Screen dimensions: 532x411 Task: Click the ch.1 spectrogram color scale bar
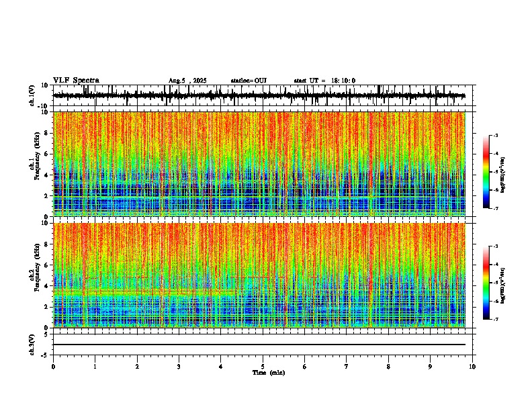pos(486,172)
